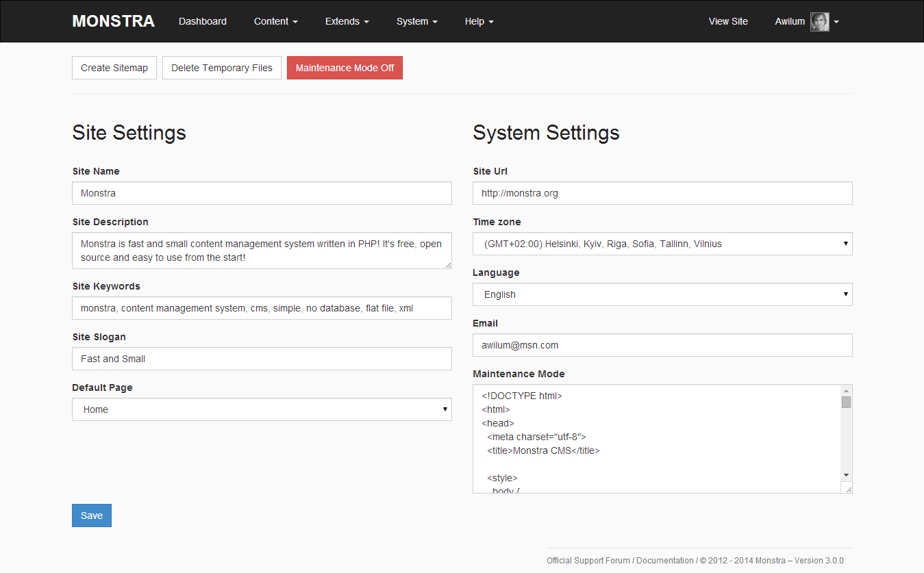Click the scrollbar down arrow in Maintenance Mode
This screenshot has width=924, height=573.
coord(846,475)
